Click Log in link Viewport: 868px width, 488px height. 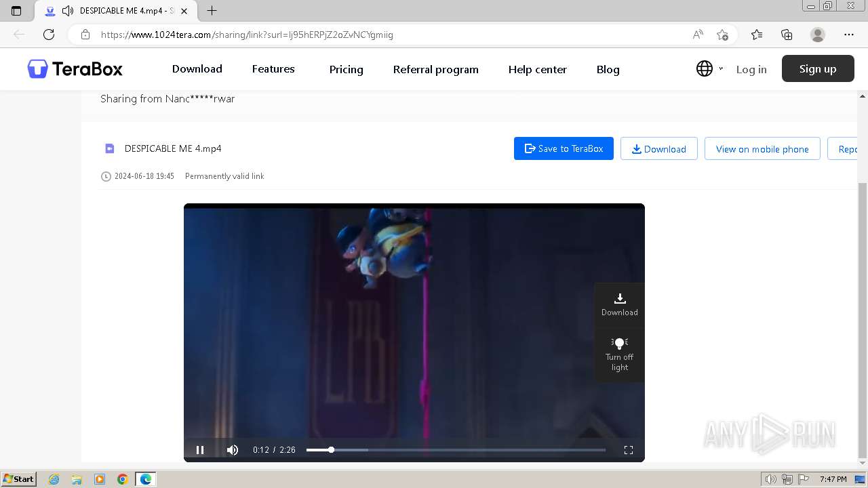(x=751, y=69)
